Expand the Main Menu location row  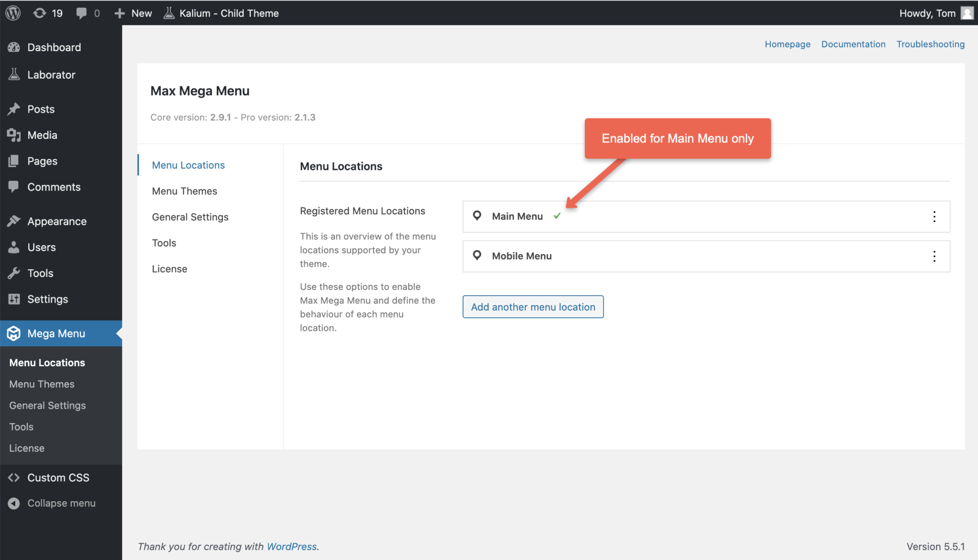tap(706, 217)
